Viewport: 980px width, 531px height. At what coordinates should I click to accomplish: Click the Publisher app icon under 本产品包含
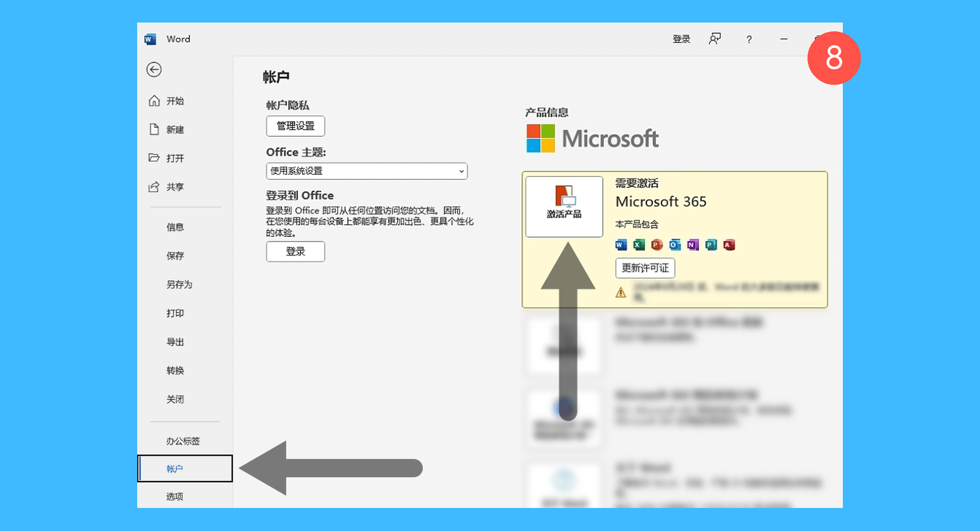coord(711,245)
